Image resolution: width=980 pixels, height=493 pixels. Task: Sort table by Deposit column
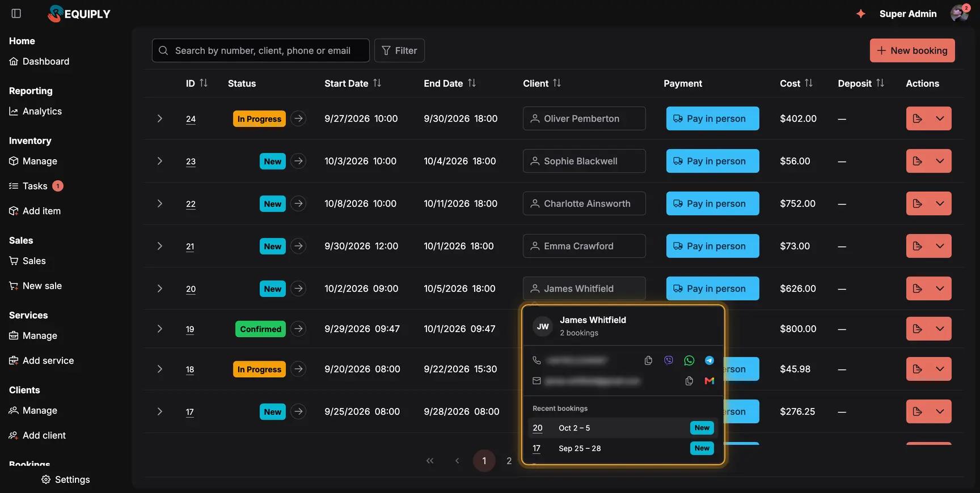pos(880,83)
